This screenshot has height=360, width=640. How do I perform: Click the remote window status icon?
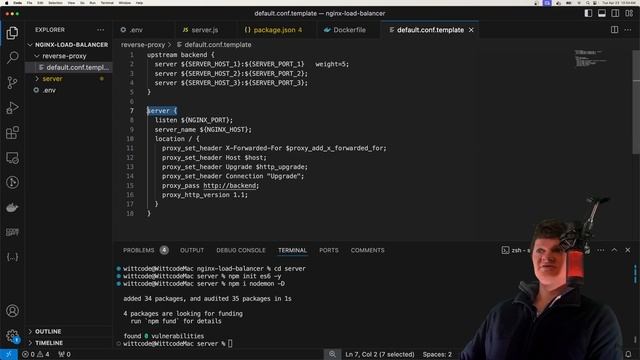point(9,354)
